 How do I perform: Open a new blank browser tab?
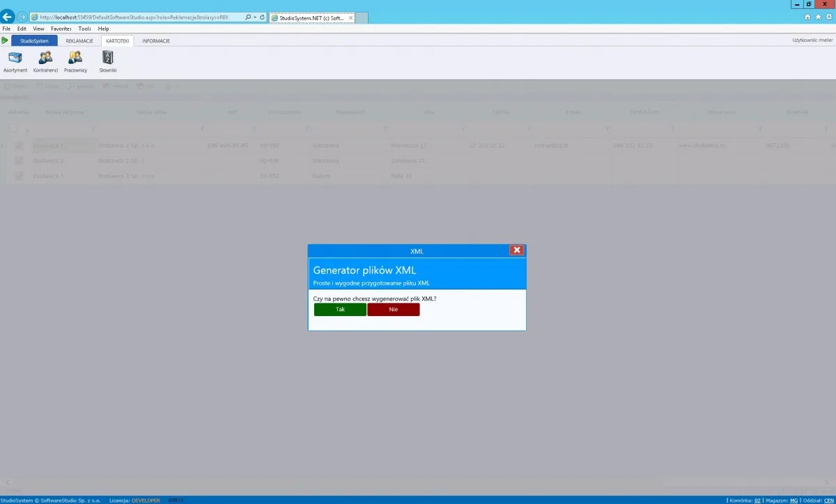[362, 17]
